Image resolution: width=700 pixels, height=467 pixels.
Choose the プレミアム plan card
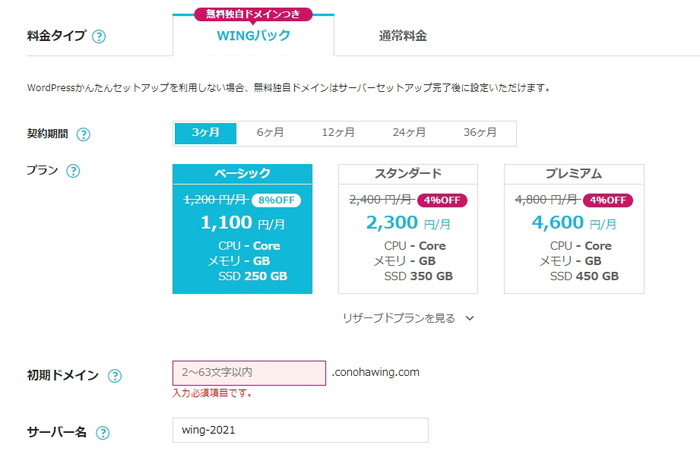(x=574, y=229)
